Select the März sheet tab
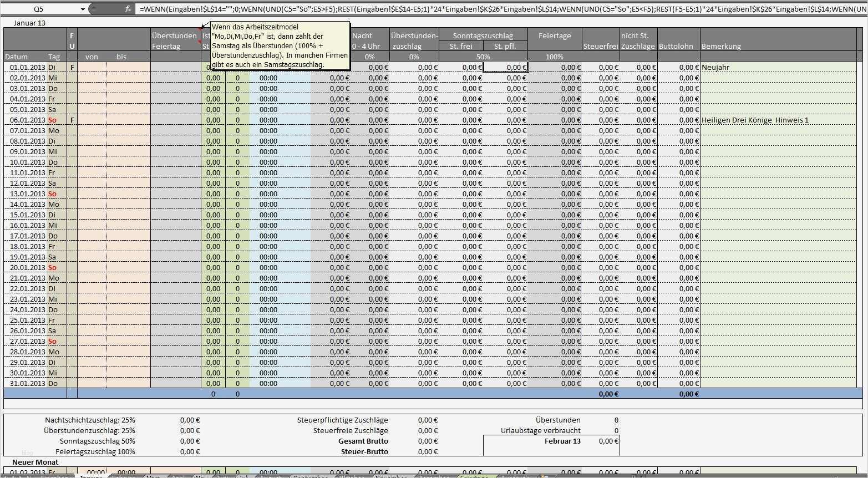Image resolution: width=868 pixels, height=478 pixels. point(154,476)
